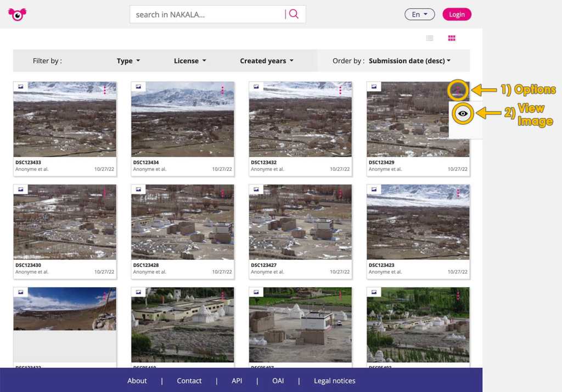Open the Created years filter
Screen dimensions: 562x392
tap(267, 61)
